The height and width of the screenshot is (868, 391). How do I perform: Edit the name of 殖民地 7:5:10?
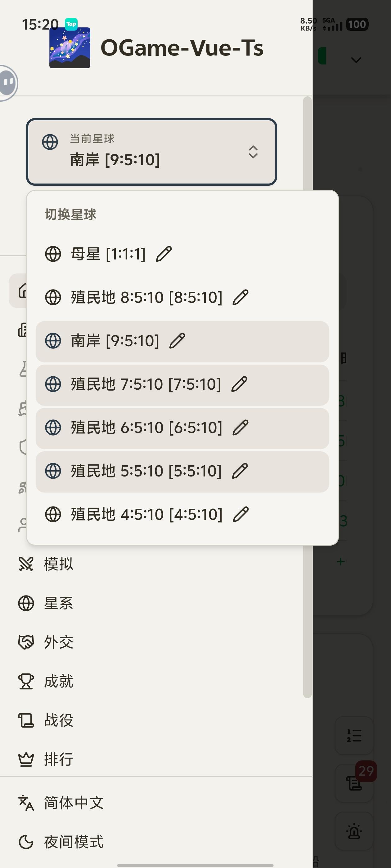[239, 384]
